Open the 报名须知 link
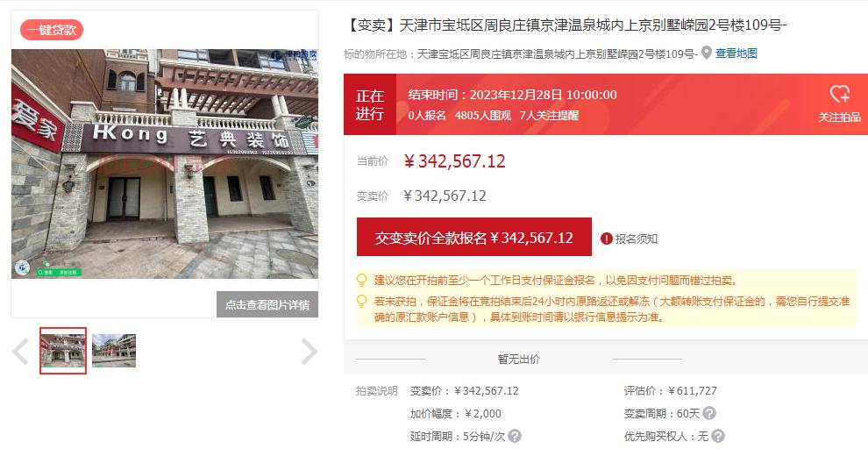Viewport: 868px width, 449px height. click(x=637, y=239)
